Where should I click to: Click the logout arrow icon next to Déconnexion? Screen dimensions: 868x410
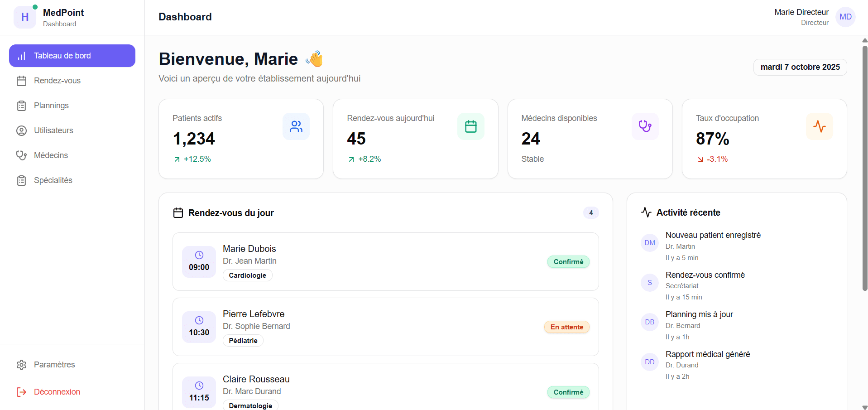22,392
